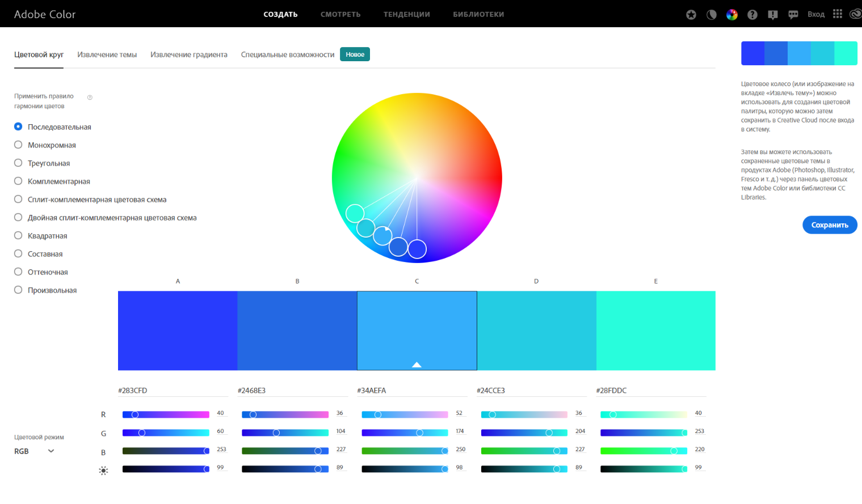
Task: Select color swatch E
Action: click(656, 331)
